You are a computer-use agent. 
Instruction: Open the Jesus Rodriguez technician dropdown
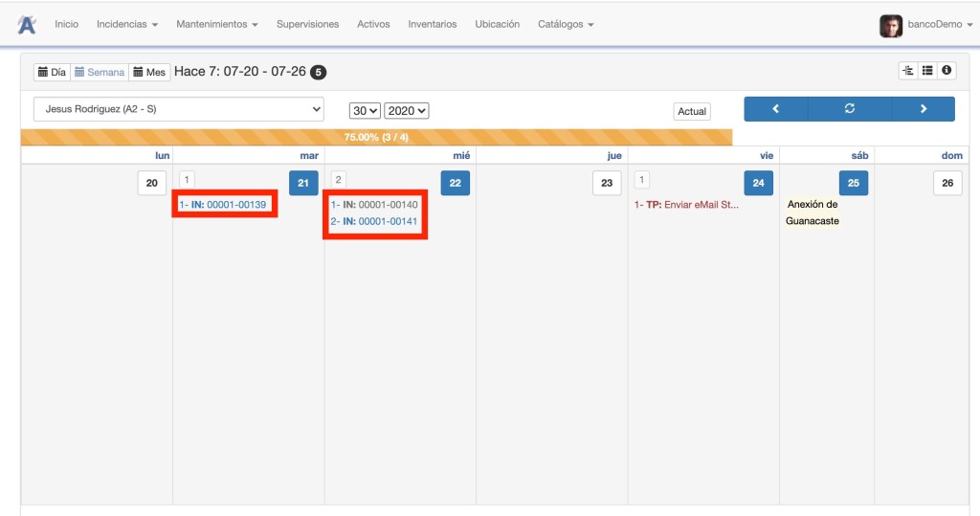click(178, 109)
